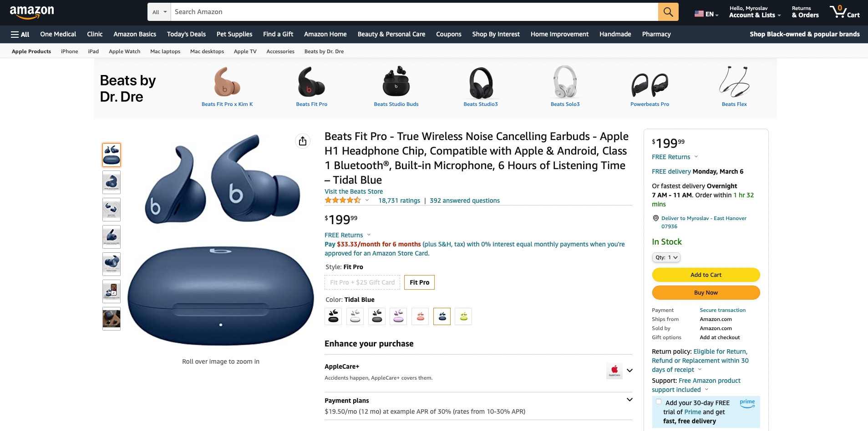
Task: Click the Add to Cart button
Action: 706,275
